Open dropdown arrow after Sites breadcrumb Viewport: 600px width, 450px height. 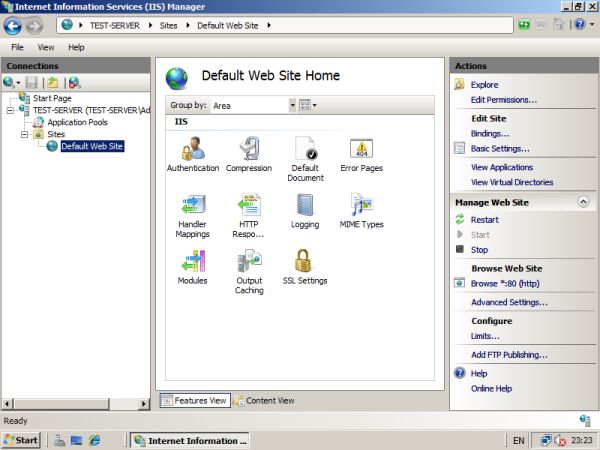[188, 25]
